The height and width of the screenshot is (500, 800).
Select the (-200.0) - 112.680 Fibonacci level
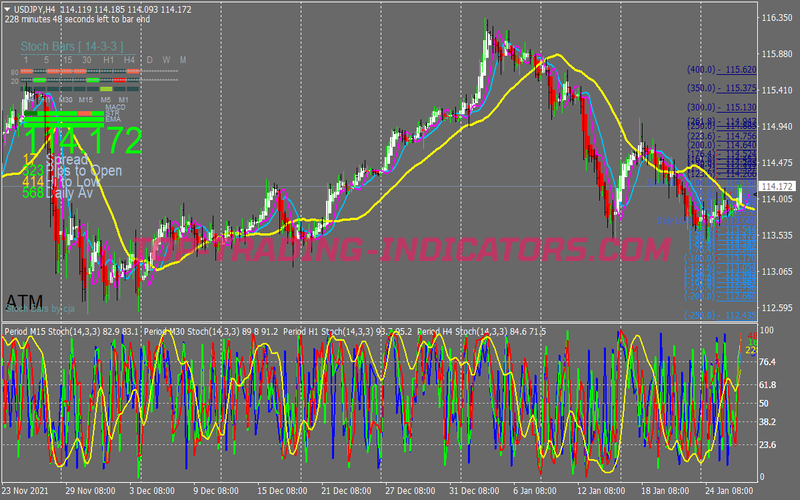point(720,296)
